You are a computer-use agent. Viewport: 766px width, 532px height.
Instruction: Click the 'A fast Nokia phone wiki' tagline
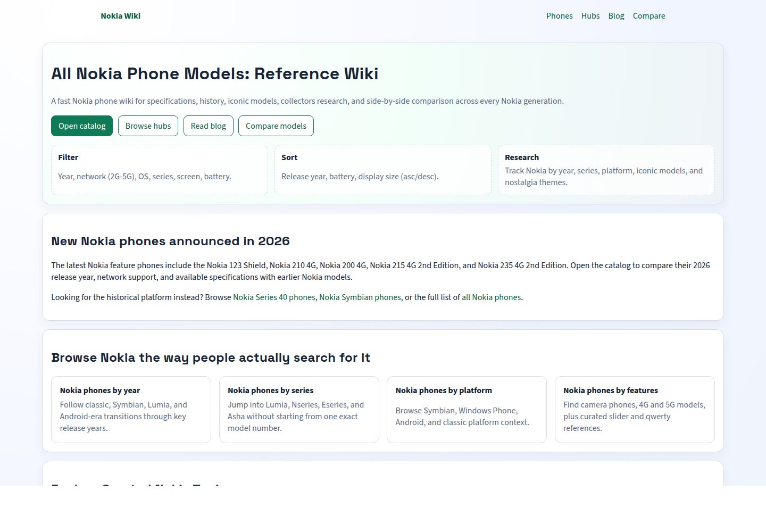coord(307,101)
